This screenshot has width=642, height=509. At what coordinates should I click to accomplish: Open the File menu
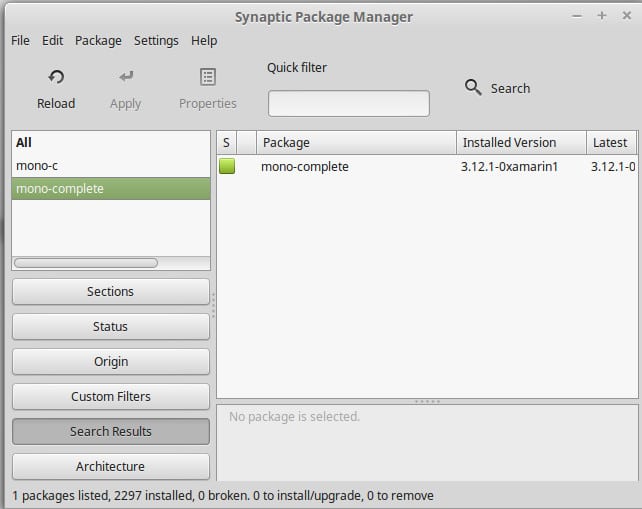point(20,41)
